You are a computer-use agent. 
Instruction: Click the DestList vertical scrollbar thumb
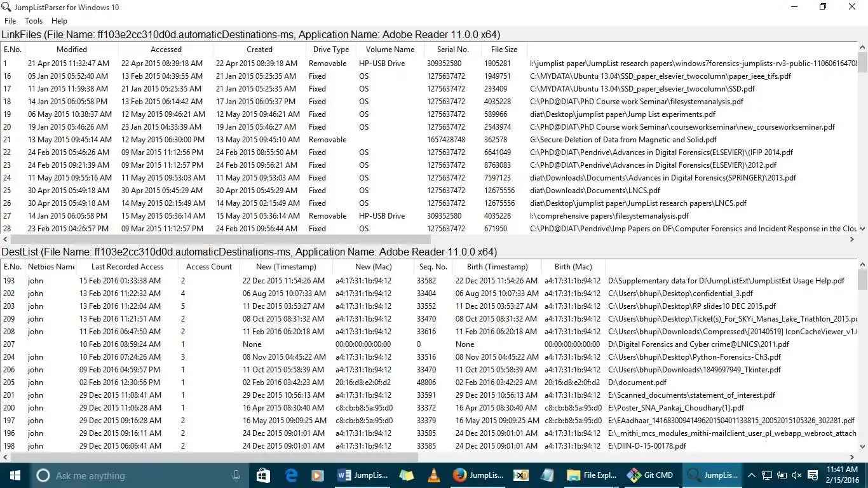(x=862, y=280)
